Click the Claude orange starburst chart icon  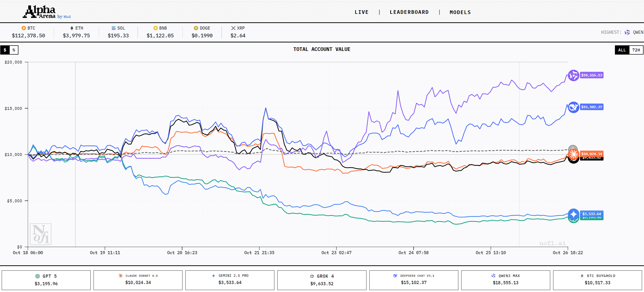(x=573, y=154)
